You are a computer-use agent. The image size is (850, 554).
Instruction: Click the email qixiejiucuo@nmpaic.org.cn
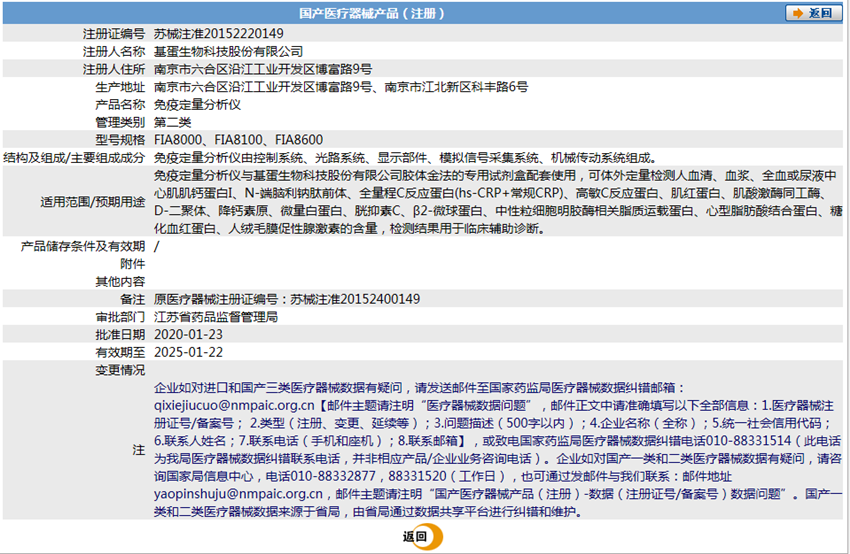pyautogui.click(x=234, y=405)
